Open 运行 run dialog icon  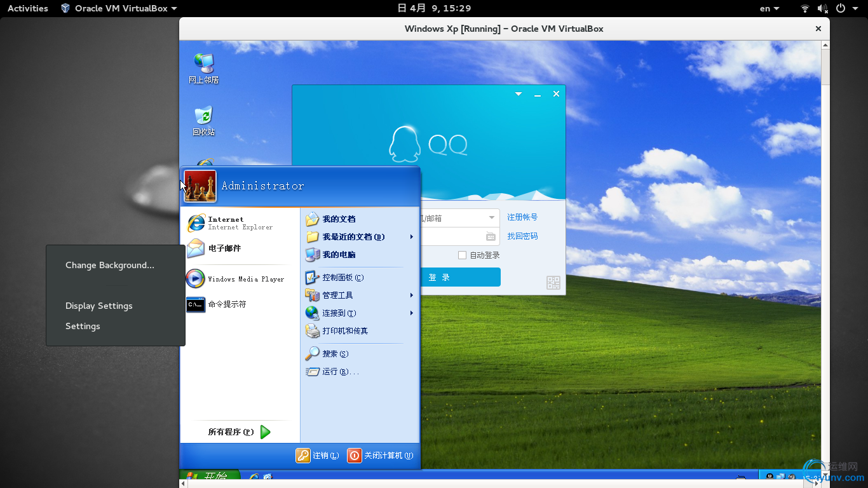[x=312, y=372]
